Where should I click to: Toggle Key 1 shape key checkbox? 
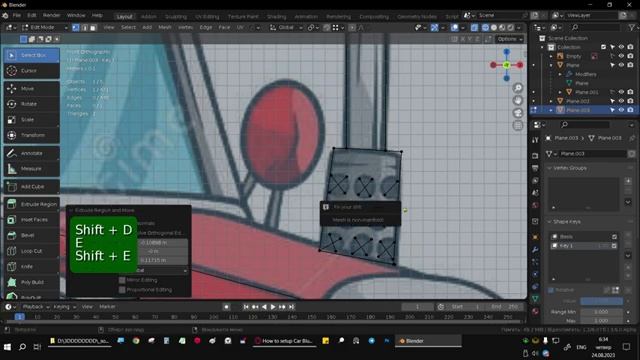[614, 246]
